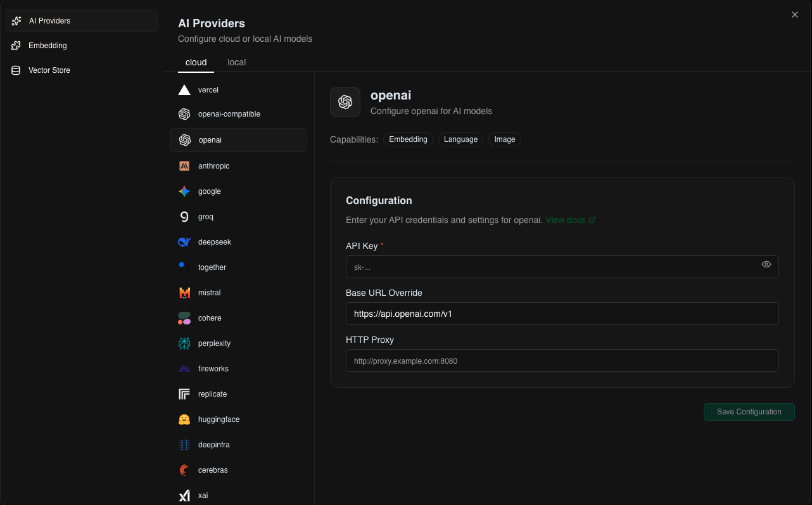The height and width of the screenshot is (505, 812).
Task: Choose the openai-compatible provider icon
Action: (x=184, y=114)
